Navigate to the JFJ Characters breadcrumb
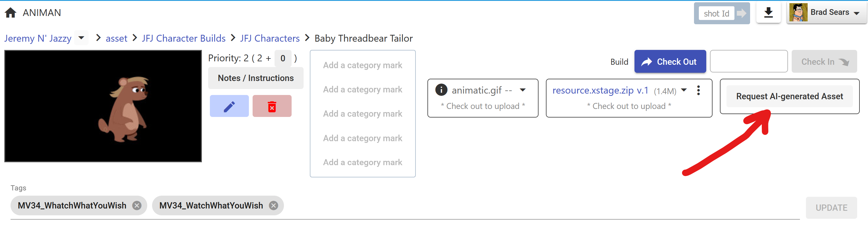This screenshot has width=868, height=245. (x=270, y=39)
